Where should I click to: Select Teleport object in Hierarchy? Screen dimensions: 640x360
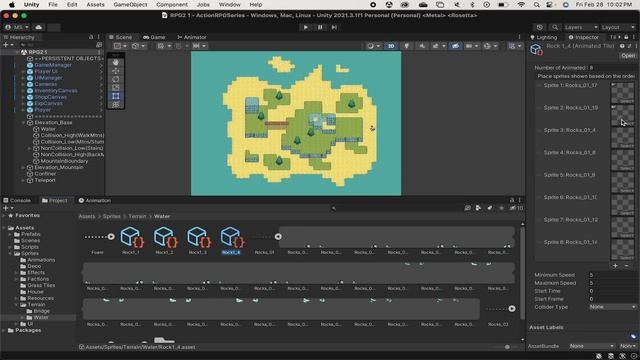[x=45, y=180]
